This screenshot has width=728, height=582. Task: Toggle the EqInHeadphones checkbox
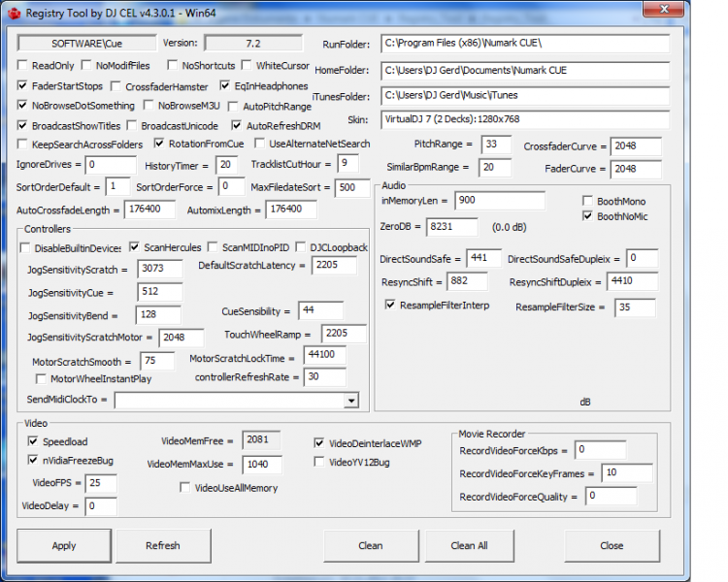click(x=225, y=86)
